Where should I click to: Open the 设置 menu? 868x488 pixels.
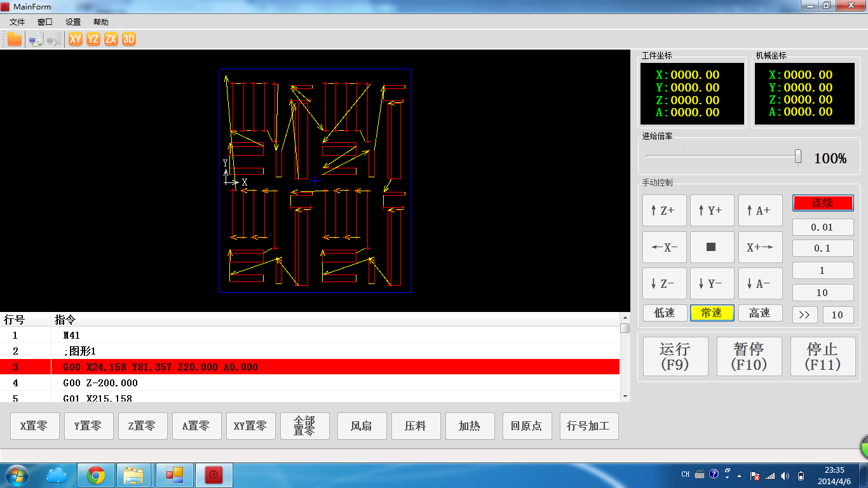[x=73, y=22]
